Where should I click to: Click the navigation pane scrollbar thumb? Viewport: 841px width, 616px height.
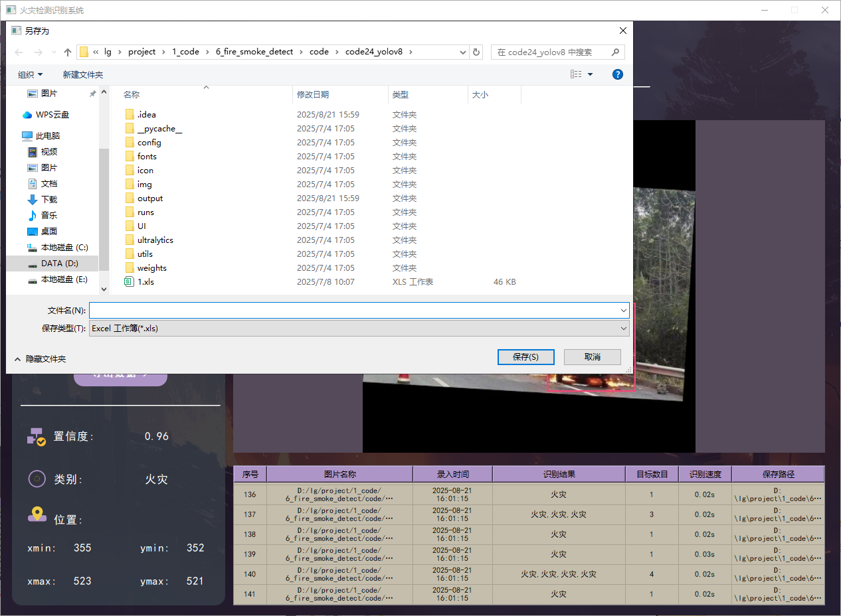point(104,210)
